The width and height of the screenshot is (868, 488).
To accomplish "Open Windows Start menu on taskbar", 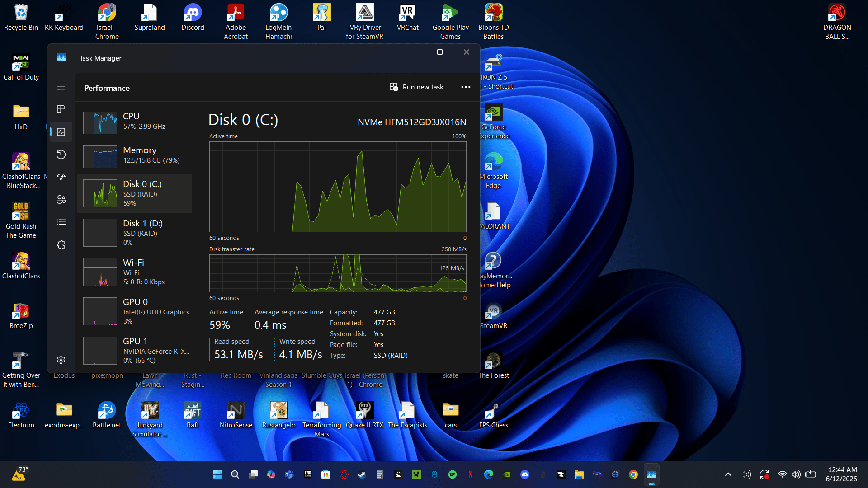I will (x=217, y=474).
